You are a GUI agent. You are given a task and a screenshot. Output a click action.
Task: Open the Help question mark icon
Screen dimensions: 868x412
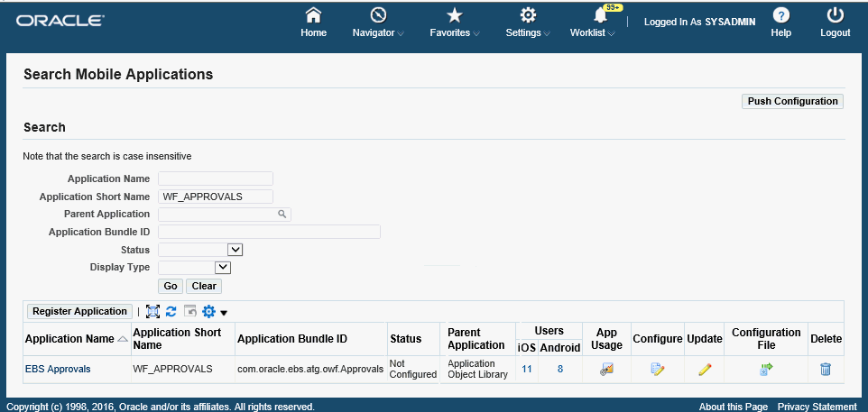pos(781,14)
